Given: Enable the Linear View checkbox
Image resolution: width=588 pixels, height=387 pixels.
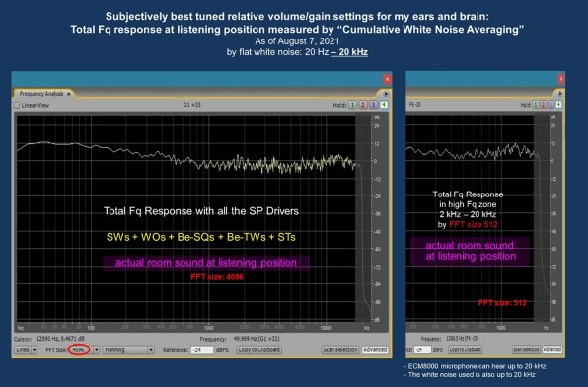Looking at the screenshot, I should (x=17, y=105).
